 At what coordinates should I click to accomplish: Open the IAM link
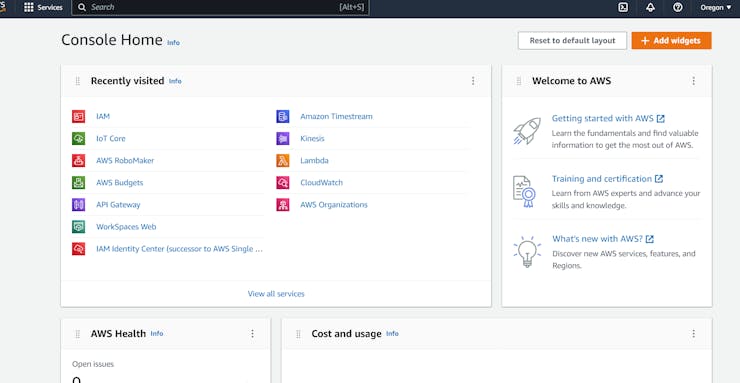(x=103, y=117)
